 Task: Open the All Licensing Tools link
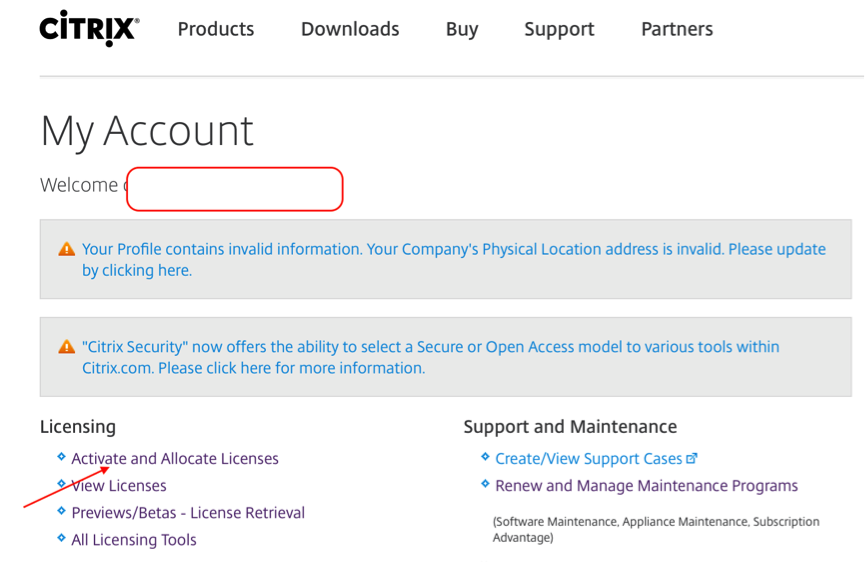134,539
